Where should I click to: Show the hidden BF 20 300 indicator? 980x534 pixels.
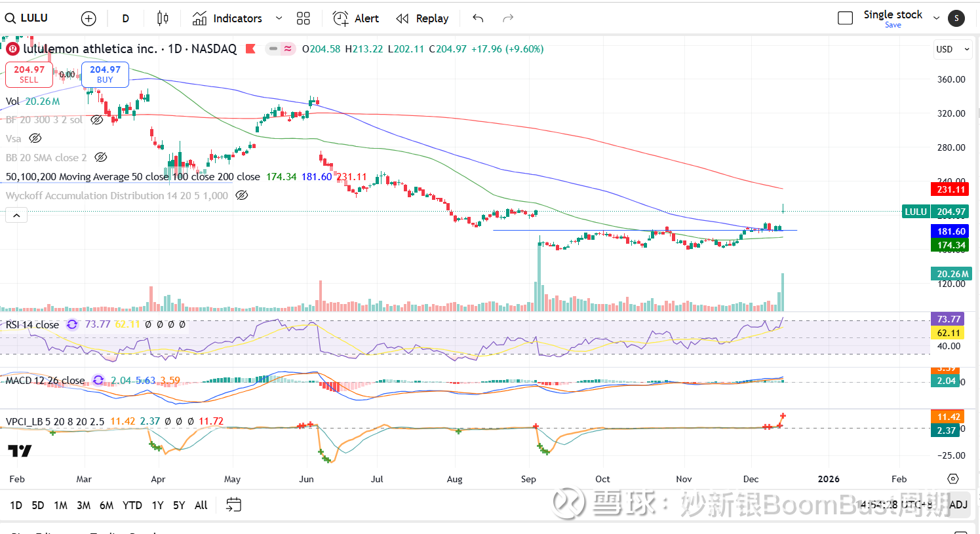coord(97,120)
